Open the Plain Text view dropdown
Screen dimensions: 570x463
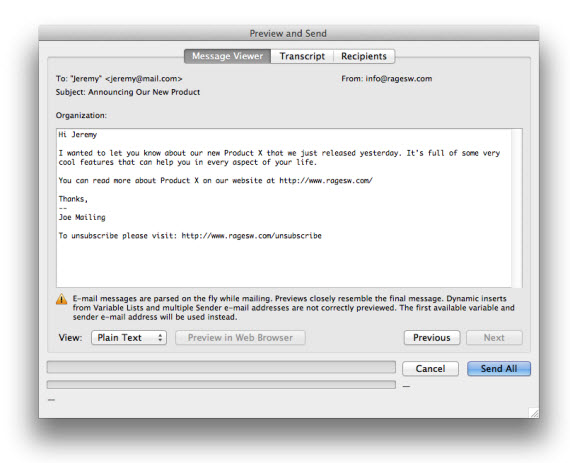pos(129,338)
